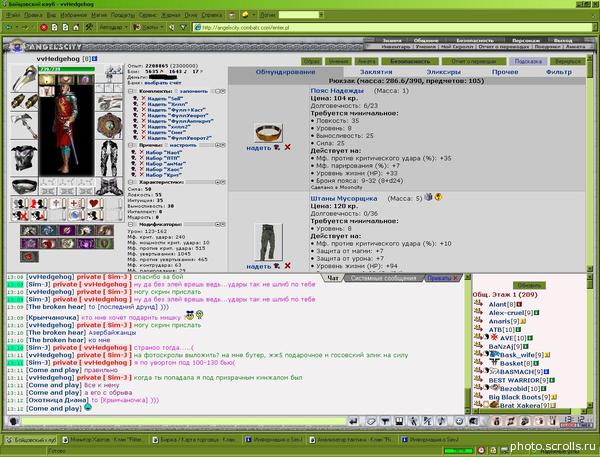Click the equipped axe weapon slot
This screenshot has width=600, height=457.
pos(24,126)
